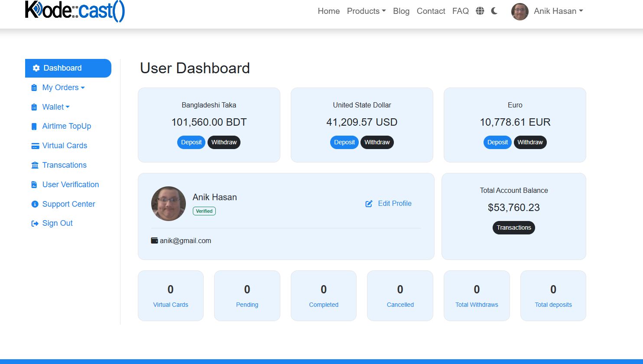Click the Virtual Cards credit card icon
Image resolution: width=643 pixels, height=364 pixels.
pos(35,146)
